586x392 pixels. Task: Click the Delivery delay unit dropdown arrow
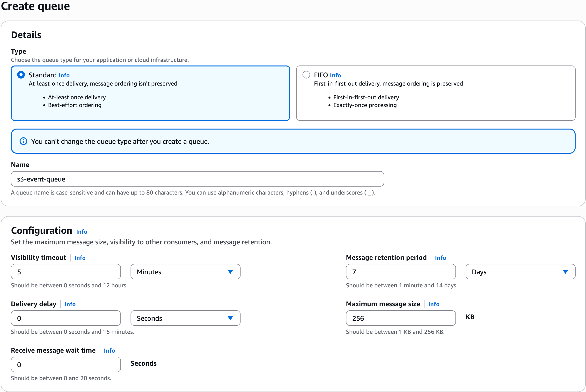pos(230,318)
